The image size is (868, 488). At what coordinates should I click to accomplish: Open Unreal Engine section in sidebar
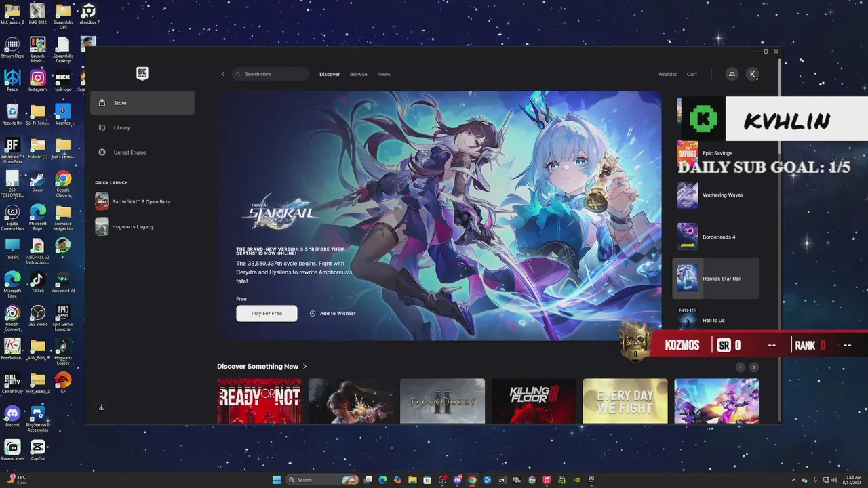point(142,152)
